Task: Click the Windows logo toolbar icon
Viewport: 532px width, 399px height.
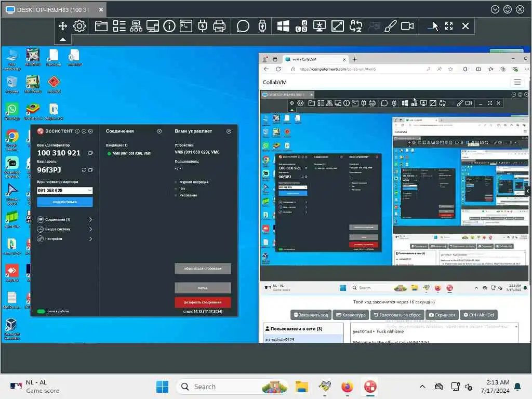Action: point(283,26)
